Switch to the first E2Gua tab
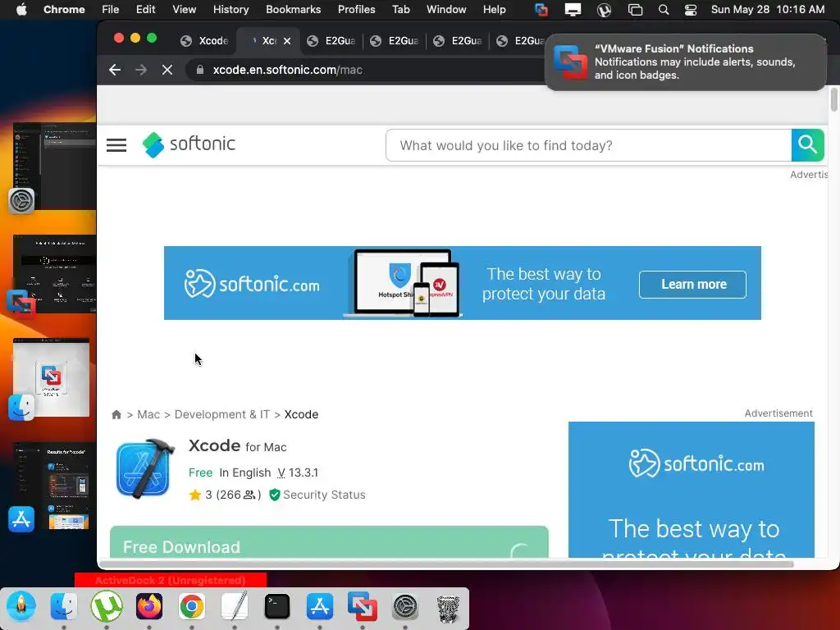 point(332,41)
